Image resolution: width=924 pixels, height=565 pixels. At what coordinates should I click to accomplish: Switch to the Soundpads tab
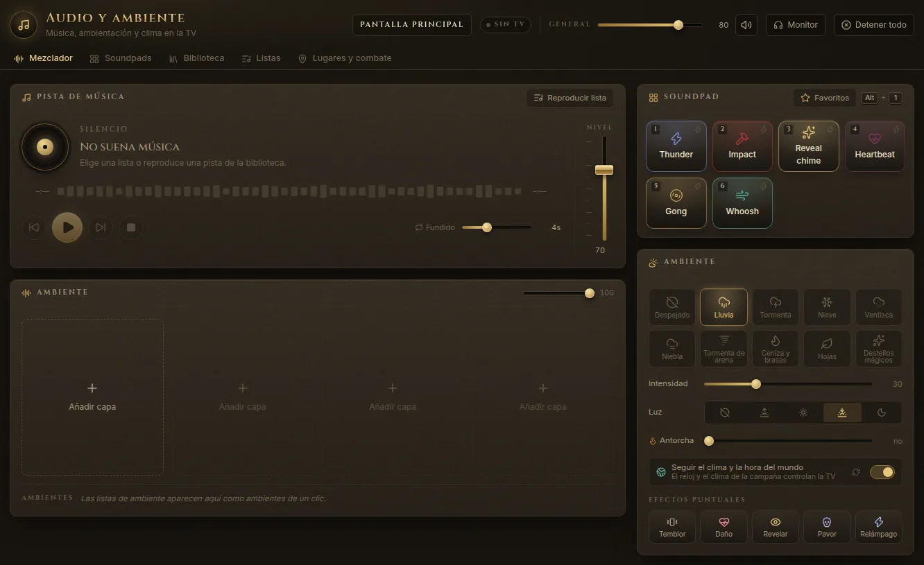click(x=121, y=59)
